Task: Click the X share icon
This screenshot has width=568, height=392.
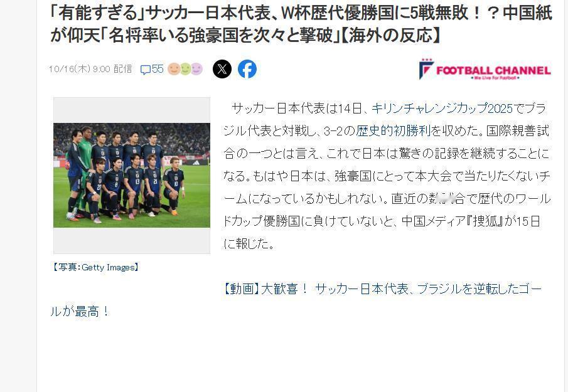Action: tap(222, 69)
